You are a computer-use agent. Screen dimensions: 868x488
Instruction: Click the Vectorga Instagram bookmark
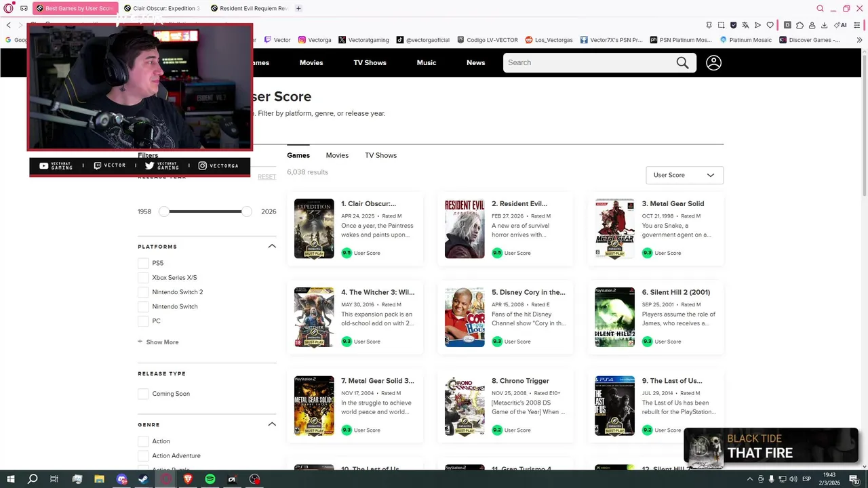pos(315,40)
